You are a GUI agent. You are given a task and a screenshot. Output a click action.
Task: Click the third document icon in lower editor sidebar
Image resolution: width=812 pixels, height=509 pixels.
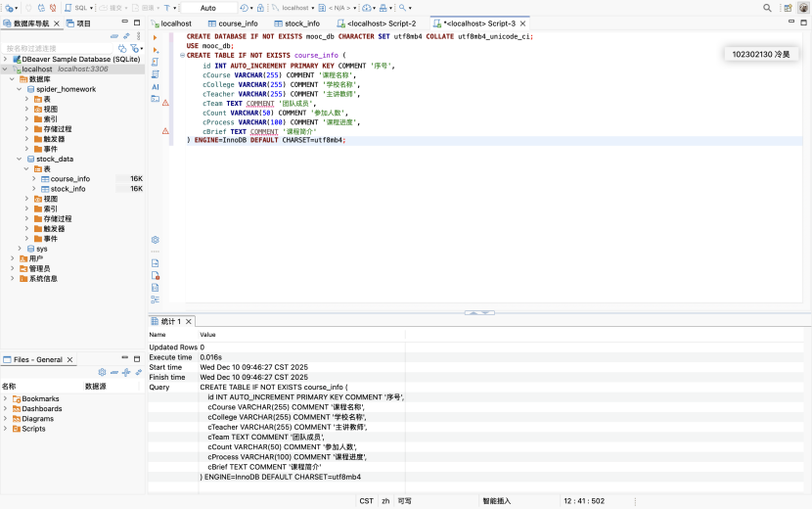click(156, 287)
